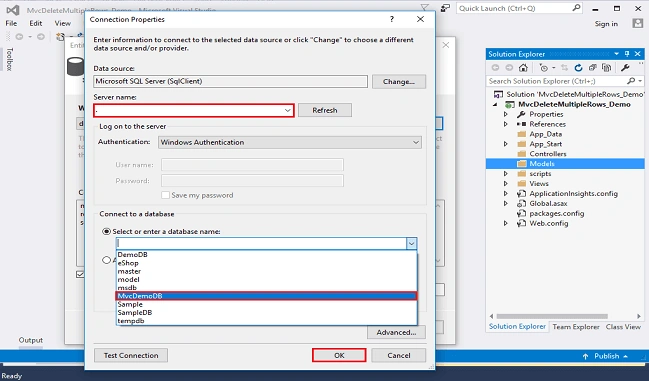Viewport: 649px width, 381px height.
Task: Open View menu
Action: click(x=62, y=23)
